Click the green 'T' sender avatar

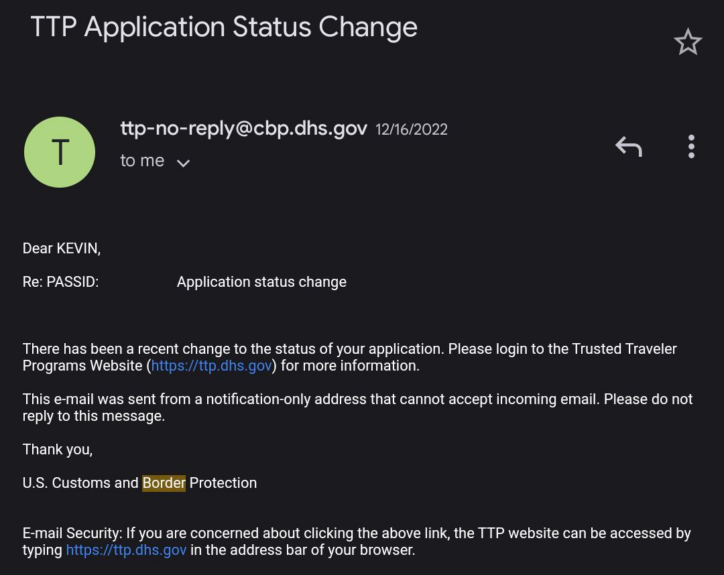[59, 152]
